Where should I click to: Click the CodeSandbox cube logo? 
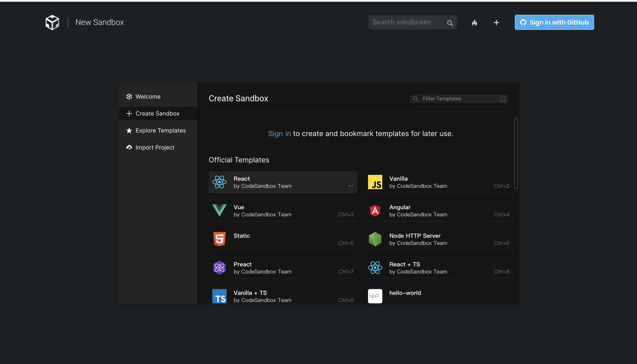pyautogui.click(x=52, y=22)
